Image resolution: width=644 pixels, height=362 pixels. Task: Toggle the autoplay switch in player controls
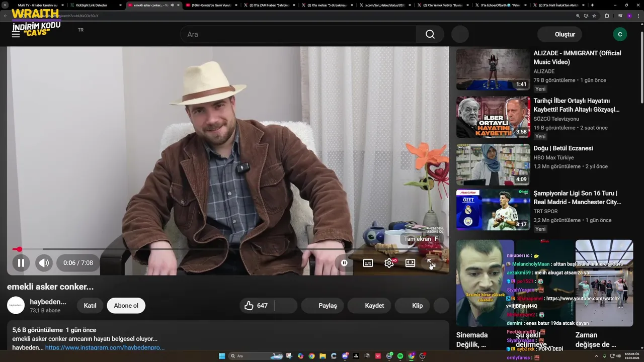pos(344,262)
